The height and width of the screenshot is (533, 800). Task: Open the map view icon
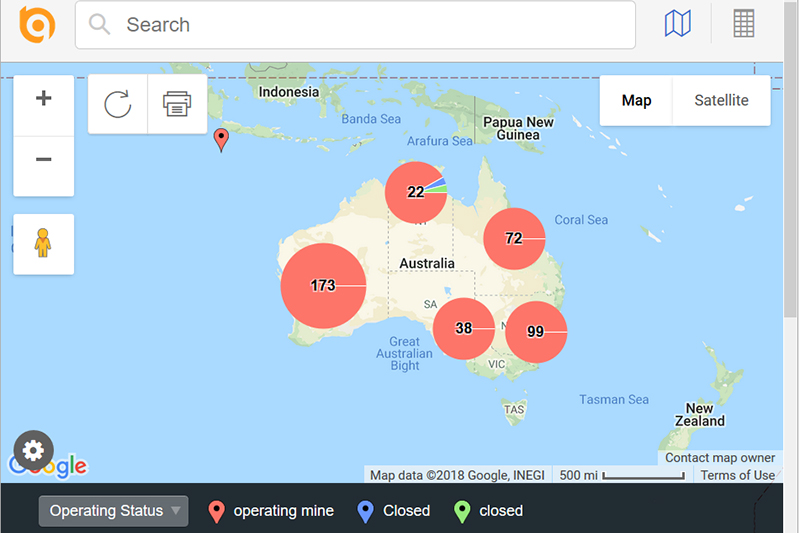click(x=678, y=24)
